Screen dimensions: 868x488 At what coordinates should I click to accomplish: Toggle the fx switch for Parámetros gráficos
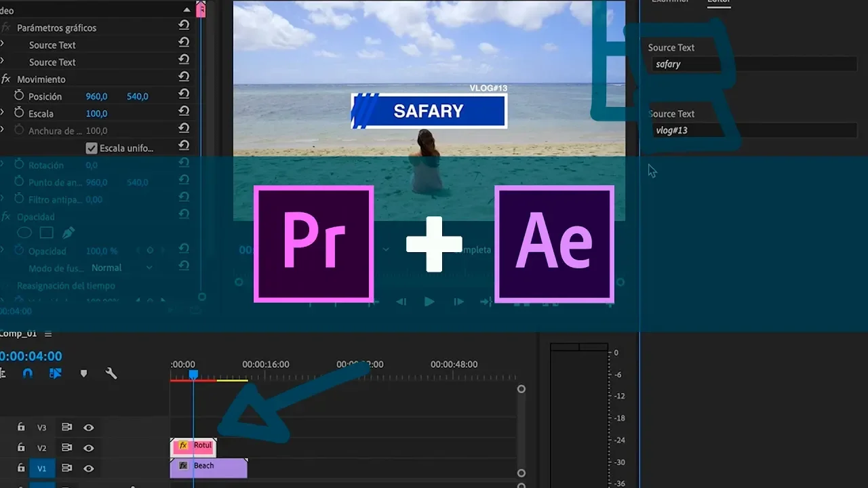[5, 28]
